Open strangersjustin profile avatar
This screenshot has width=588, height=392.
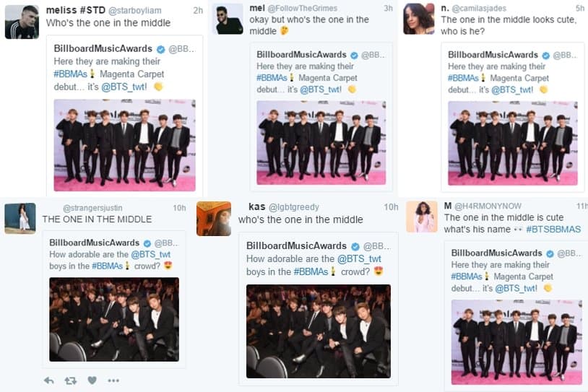point(20,219)
